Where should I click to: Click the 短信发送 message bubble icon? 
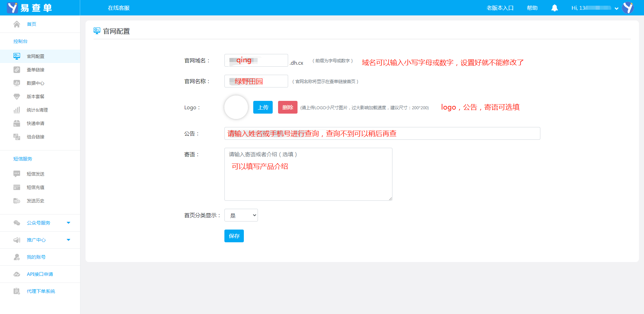pos(17,174)
